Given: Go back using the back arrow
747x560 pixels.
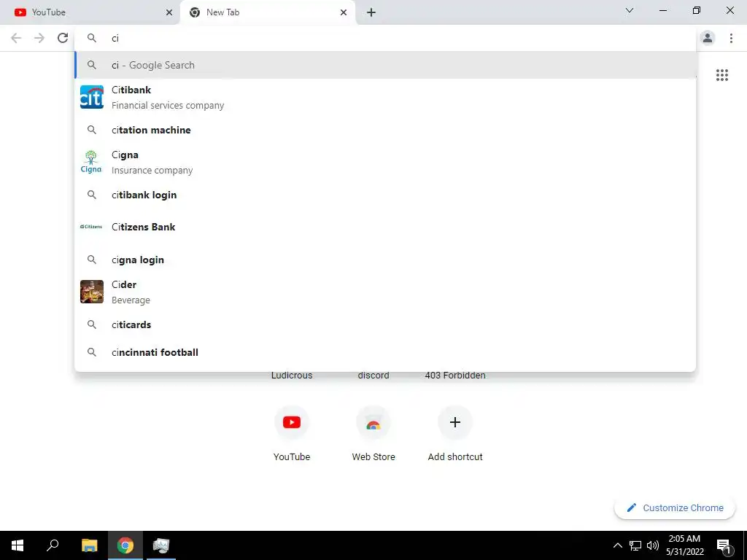Looking at the screenshot, I should [16, 38].
